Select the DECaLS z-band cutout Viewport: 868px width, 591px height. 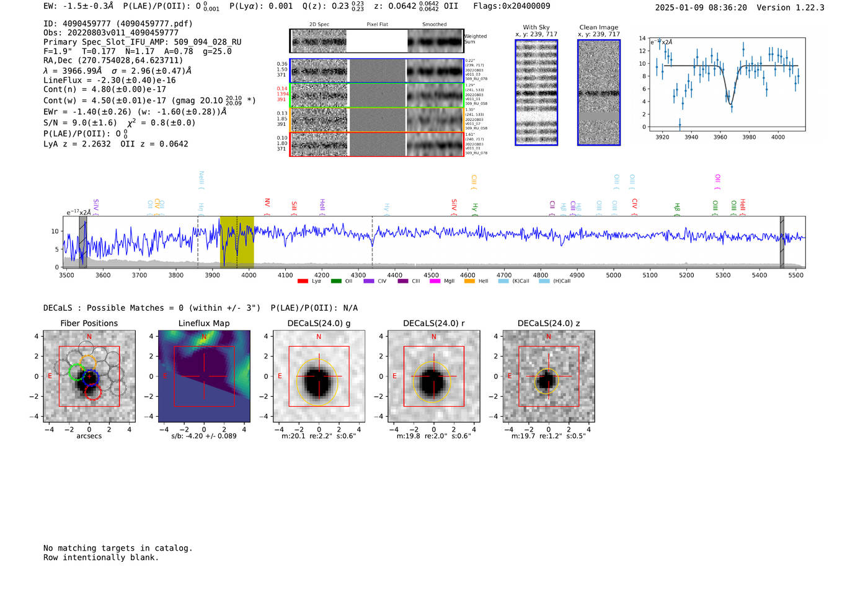click(x=548, y=376)
